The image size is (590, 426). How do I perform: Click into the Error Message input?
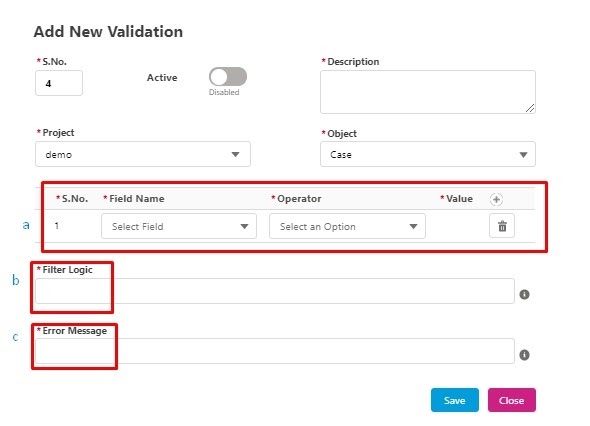point(275,351)
